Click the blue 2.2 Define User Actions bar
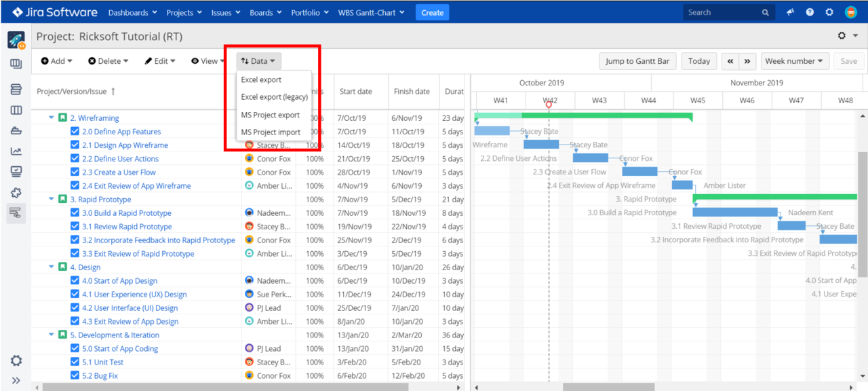 point(591,158)
